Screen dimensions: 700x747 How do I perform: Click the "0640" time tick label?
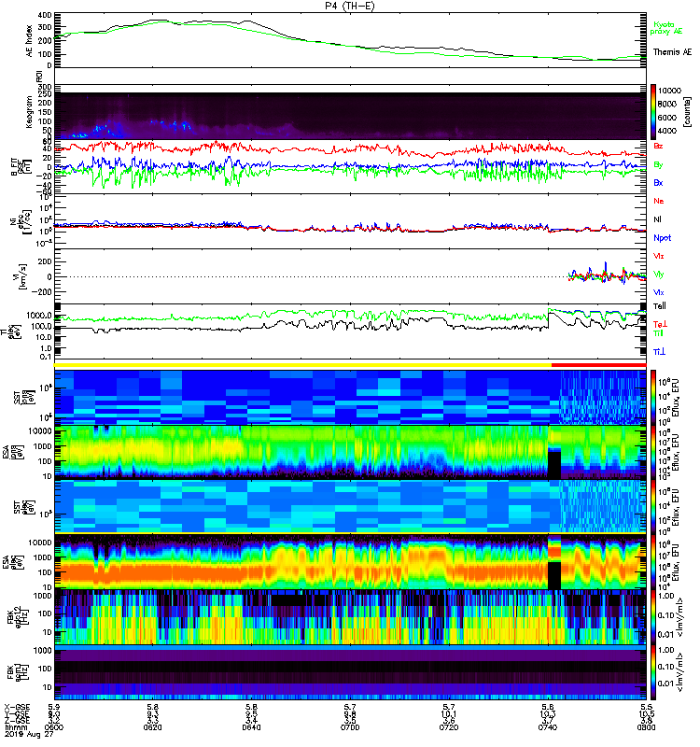coord(251,727)
